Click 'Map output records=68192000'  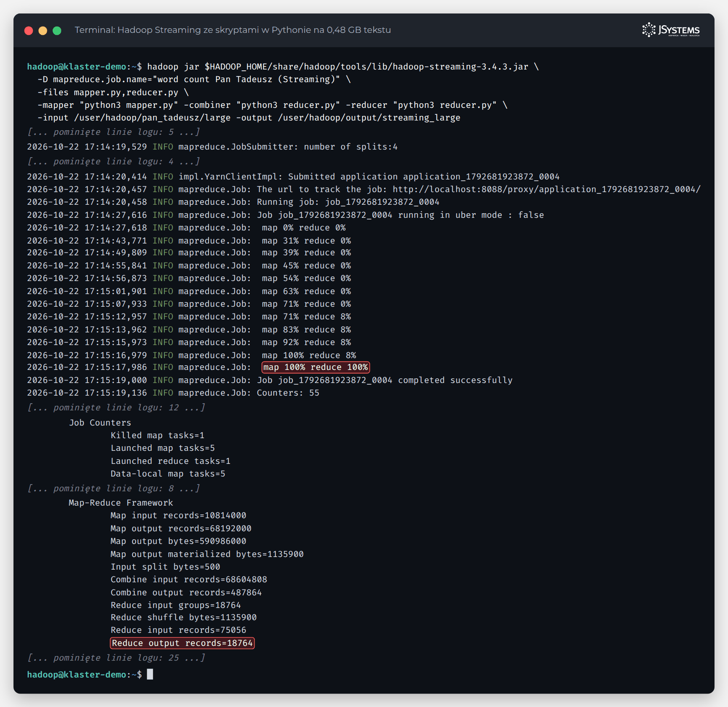[x=181, y=528]
